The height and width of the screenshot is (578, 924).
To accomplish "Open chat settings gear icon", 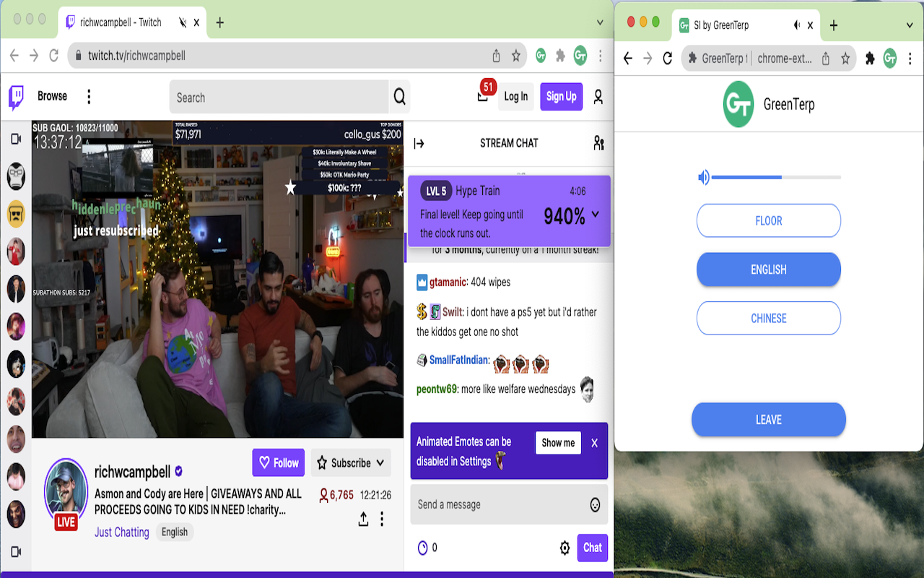I will pyautogui.click(x=565, y=548).
